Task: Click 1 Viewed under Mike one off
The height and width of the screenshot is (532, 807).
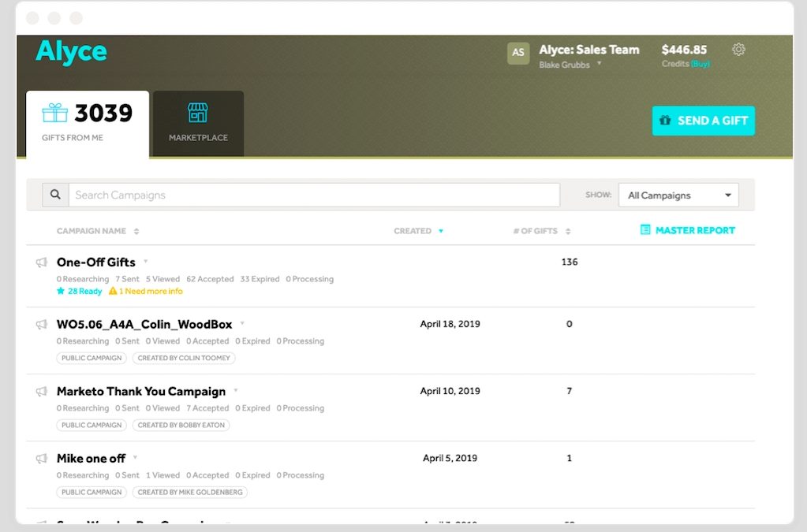Action: pos(163,475)
